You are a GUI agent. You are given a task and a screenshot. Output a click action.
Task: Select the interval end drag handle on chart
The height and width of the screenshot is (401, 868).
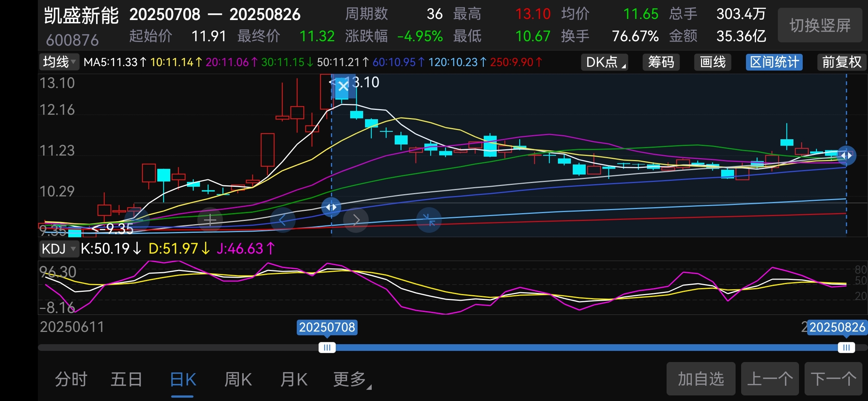[846, 156]
